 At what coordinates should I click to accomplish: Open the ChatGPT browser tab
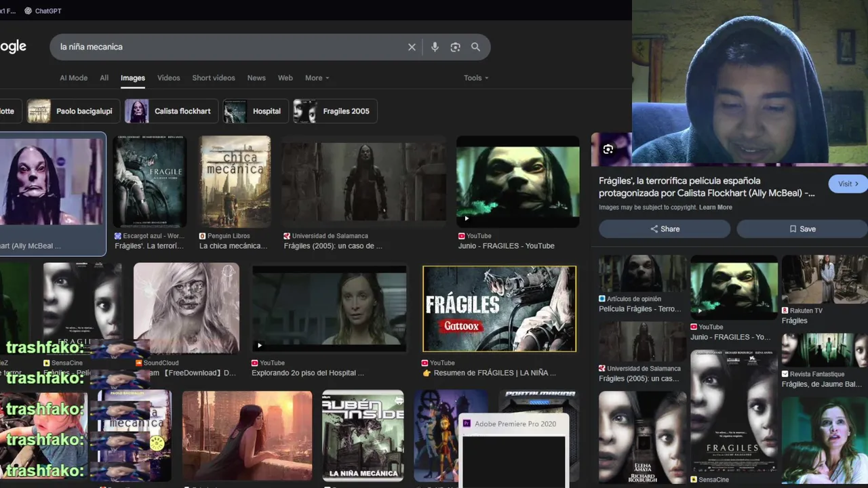click(42, 11)
